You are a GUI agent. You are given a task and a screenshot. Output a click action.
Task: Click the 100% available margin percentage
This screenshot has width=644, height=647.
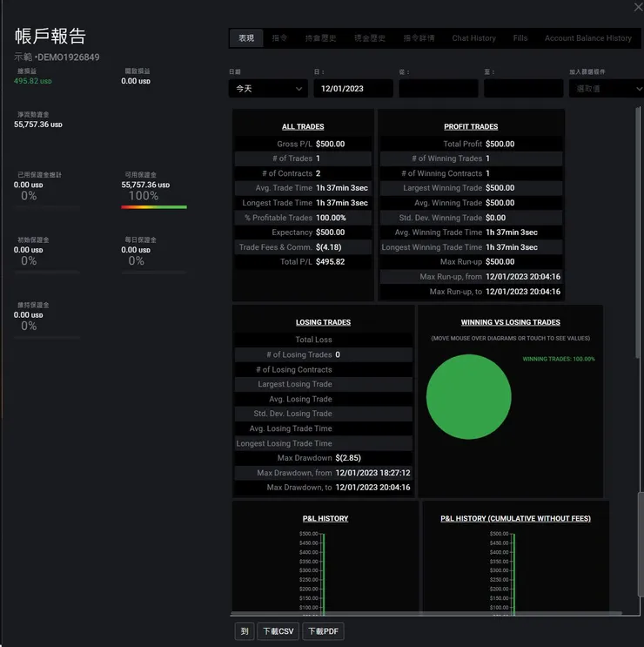[144, 196]
